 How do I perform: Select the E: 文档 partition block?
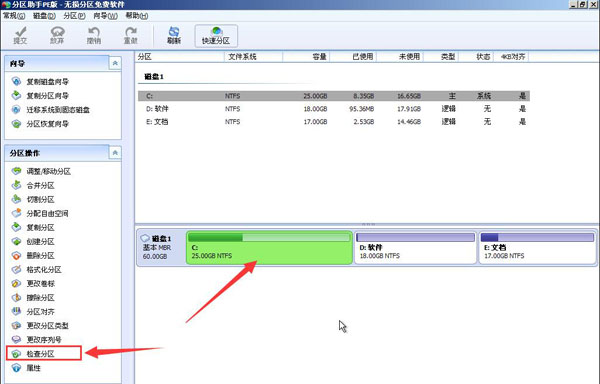tap(537, 247)
